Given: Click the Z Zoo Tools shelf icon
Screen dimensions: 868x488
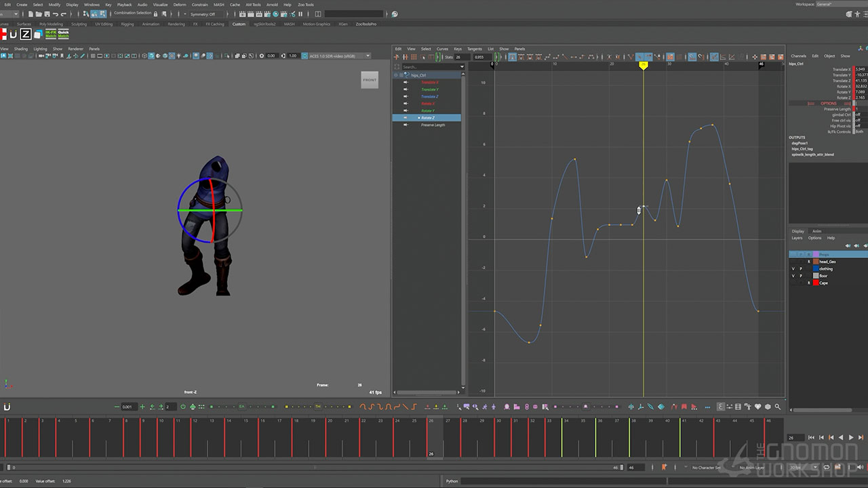Looking at the screenshot, I should click(25, 34).
